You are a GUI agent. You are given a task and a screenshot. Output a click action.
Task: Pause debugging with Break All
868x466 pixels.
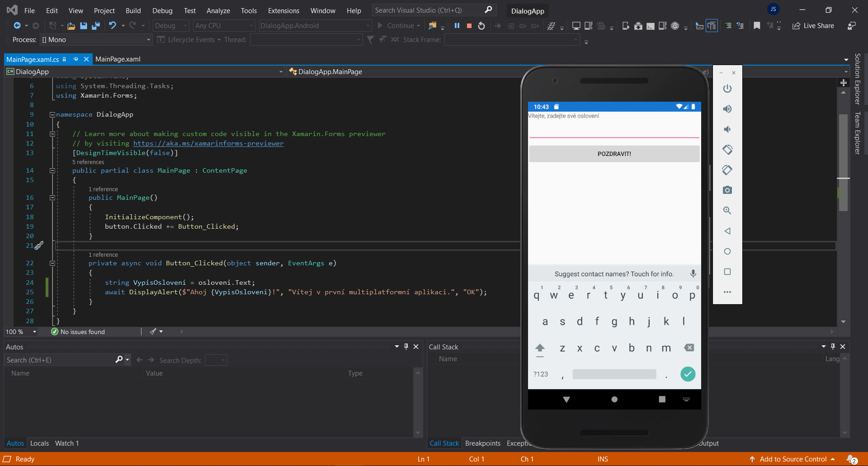click(x=457, y=26)
